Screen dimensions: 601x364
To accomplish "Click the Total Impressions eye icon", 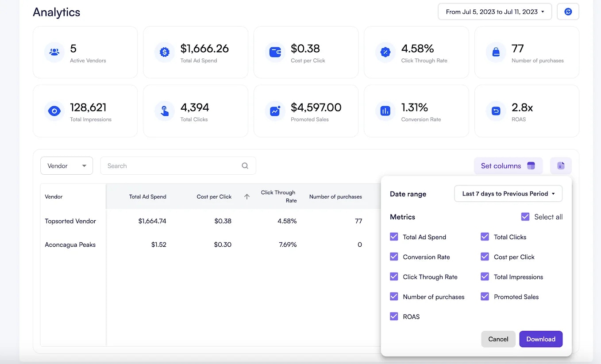I will (x=54, y=111).
